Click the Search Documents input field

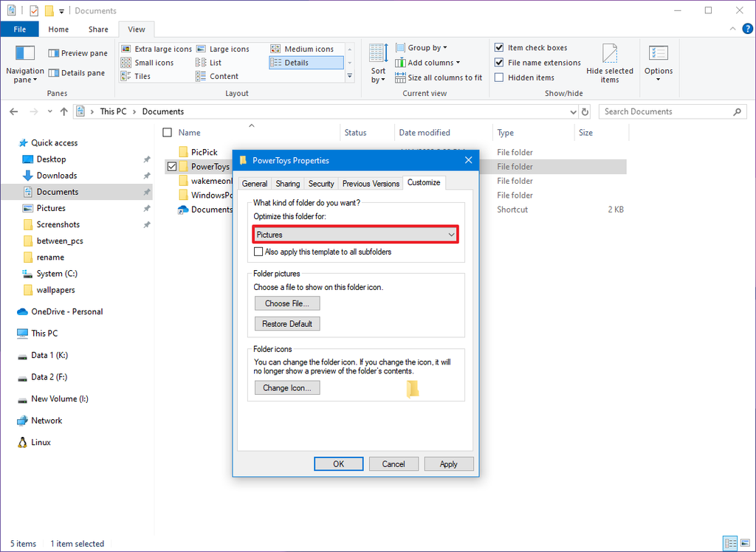click(664, 111)
